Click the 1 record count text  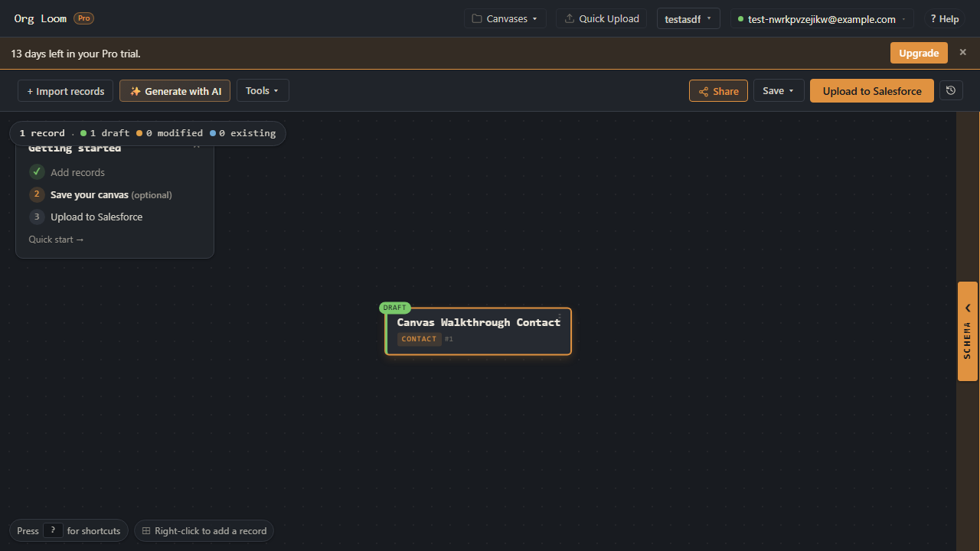pyautogui.click(x=42, y=133)
